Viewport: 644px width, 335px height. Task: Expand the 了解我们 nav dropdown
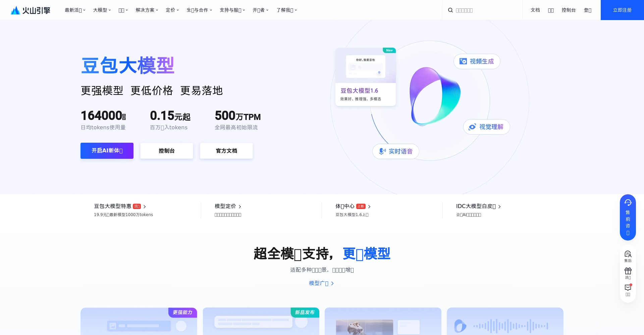286,10
